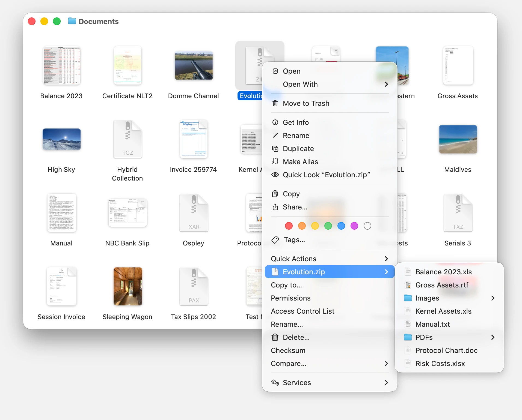Select the Domme Channel photo thumbnail
This screenshot has height=420, width=522.
194,65
